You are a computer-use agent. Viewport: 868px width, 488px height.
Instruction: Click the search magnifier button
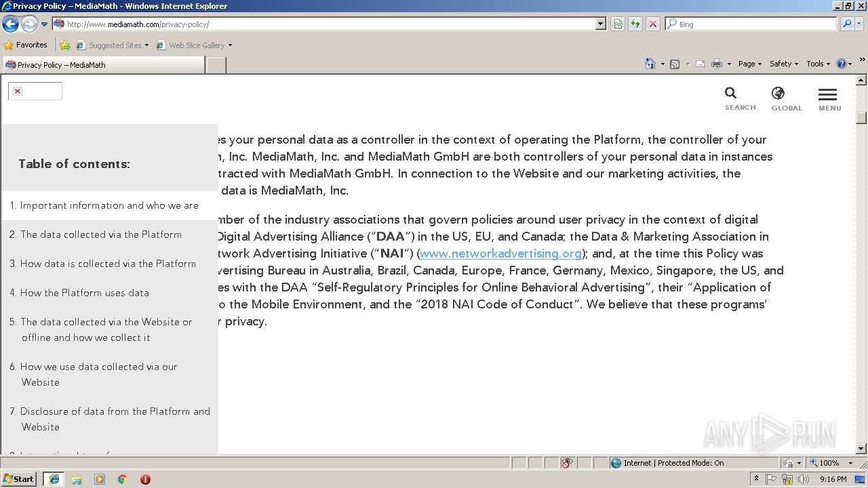pos(847,24)
